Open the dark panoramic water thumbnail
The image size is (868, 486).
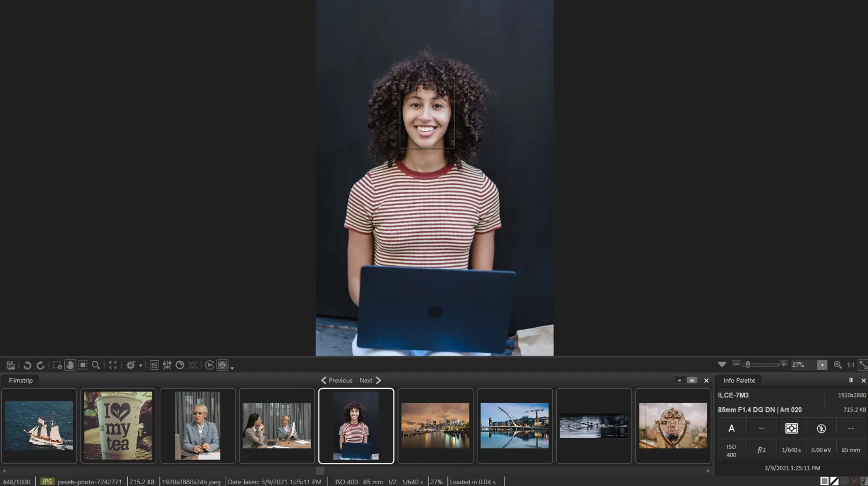tap(594, 426)
